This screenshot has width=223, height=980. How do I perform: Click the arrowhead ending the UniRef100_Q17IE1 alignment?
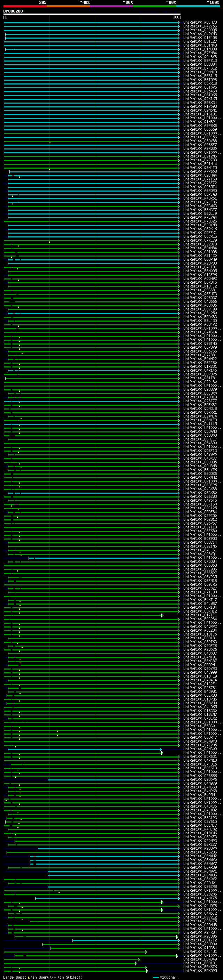pos(162,615)
